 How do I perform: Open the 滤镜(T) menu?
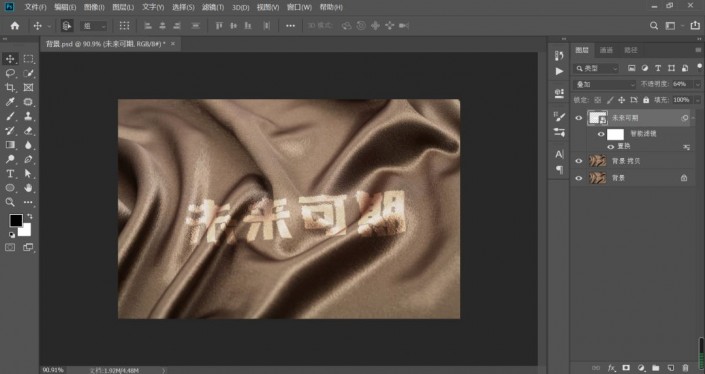(x=213, y=7)
